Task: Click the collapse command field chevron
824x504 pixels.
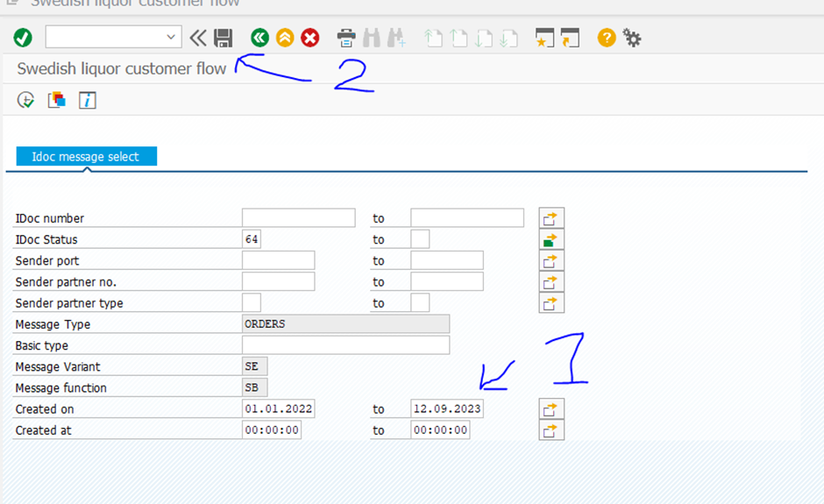Action: pyautogui.click(x=198, y=38)
